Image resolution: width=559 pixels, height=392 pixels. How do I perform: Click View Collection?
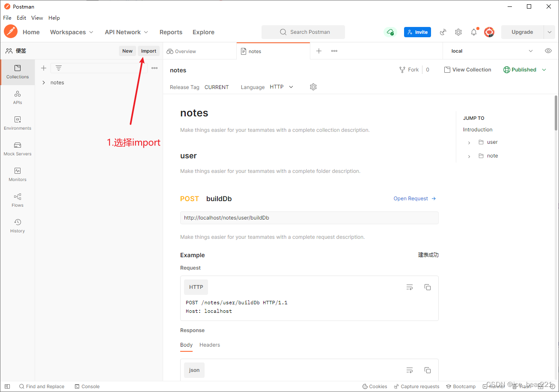pos(467,70)
